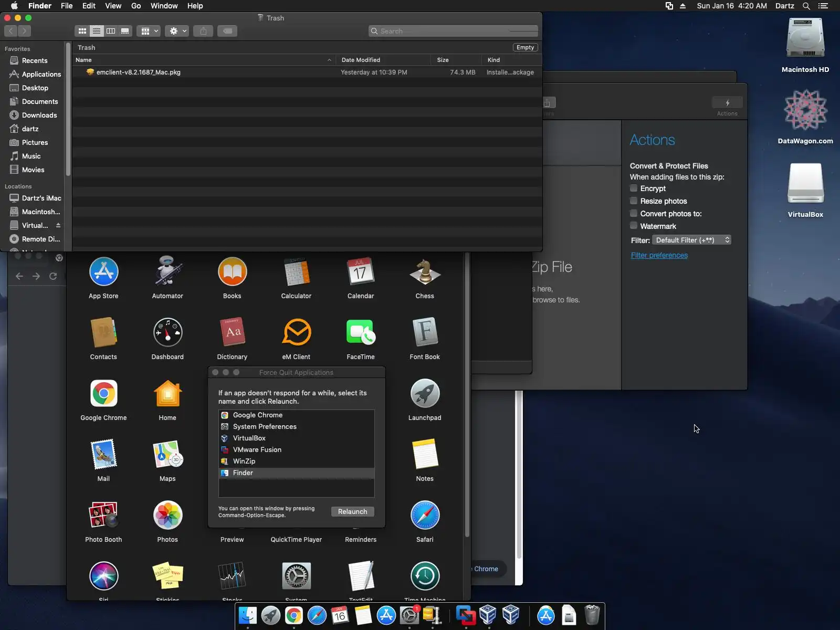Screen dimensions: 840x630
Task: Select WinZip in the Force Quit list
Action: pos(297,461)
